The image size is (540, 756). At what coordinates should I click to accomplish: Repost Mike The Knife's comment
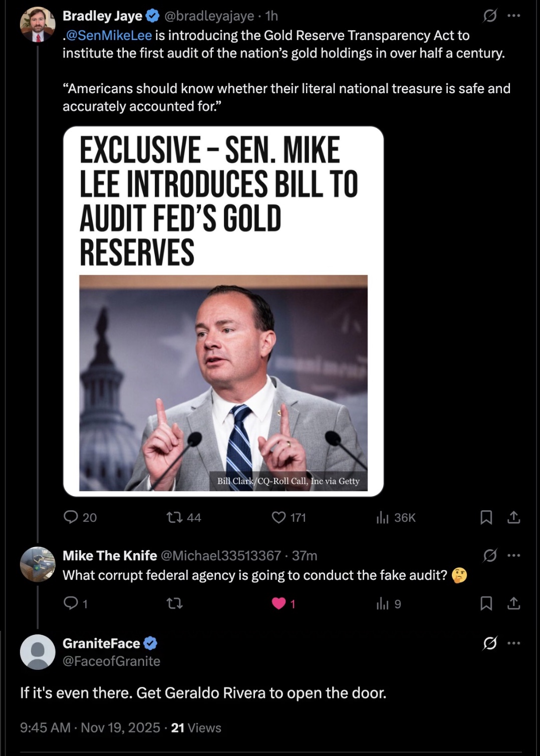[175, 603]
